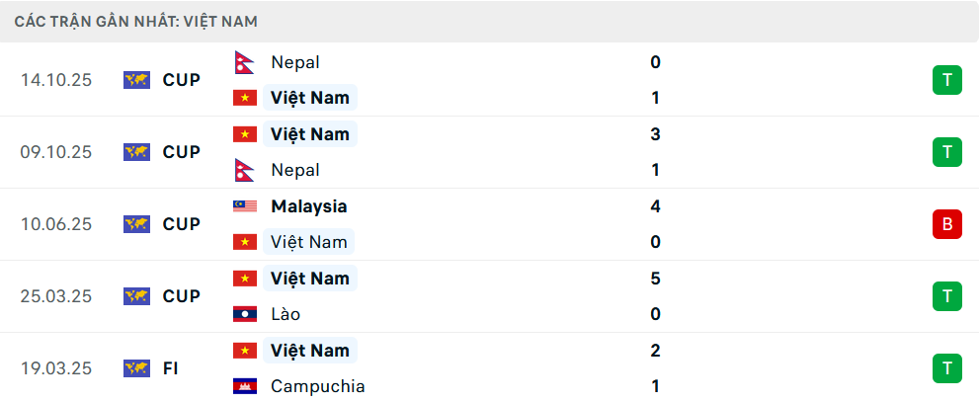Click the red B result badge
Viewport: 980px width, 402px height.
coord(946,224)
